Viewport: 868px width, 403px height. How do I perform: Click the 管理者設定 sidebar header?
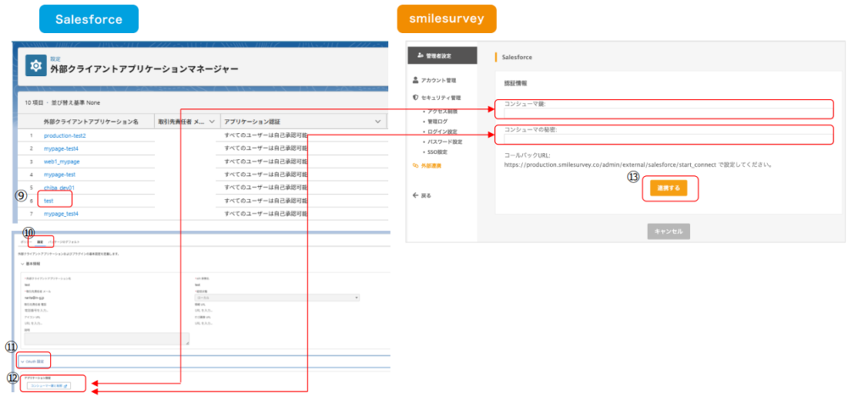coord(442,55)
